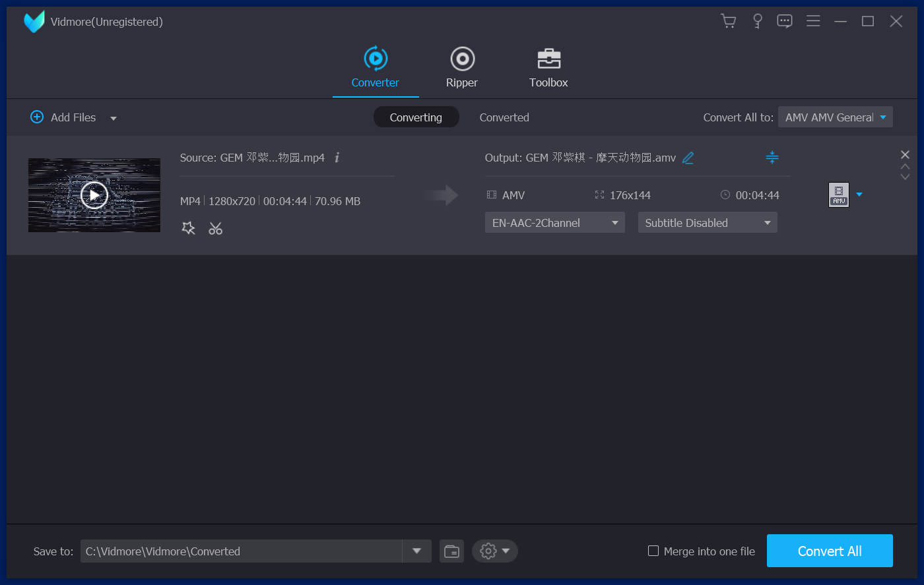
Task: Open the feedback chat icon
Action: [x=785, y=20]
